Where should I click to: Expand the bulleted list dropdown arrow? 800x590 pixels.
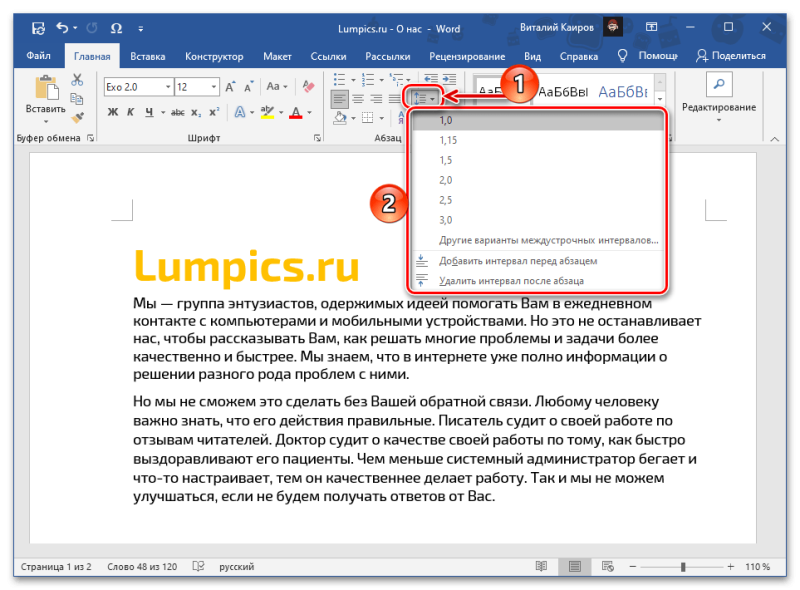pos(353,80)
